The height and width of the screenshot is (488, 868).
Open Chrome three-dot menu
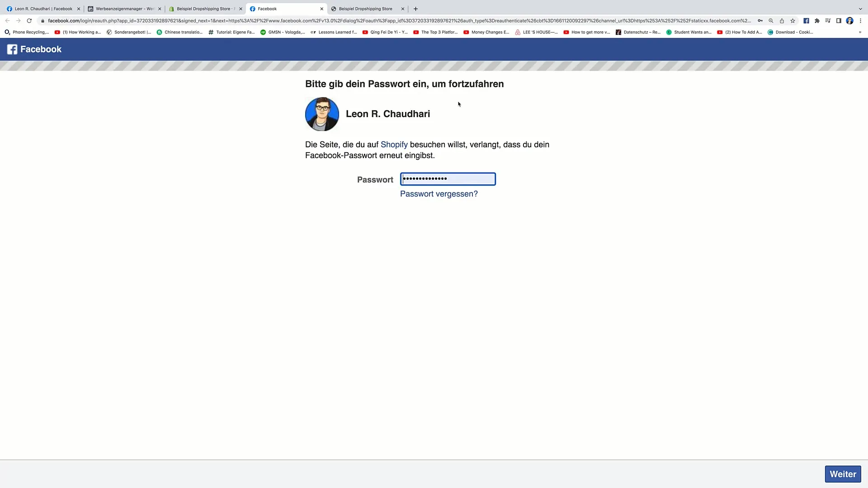[x=860, y=21]
